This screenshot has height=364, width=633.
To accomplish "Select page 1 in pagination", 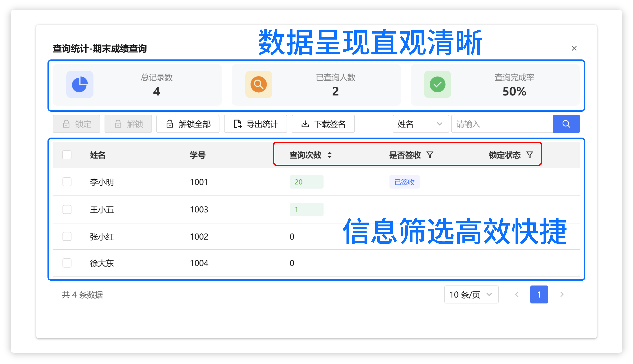I will coord(539,295).
